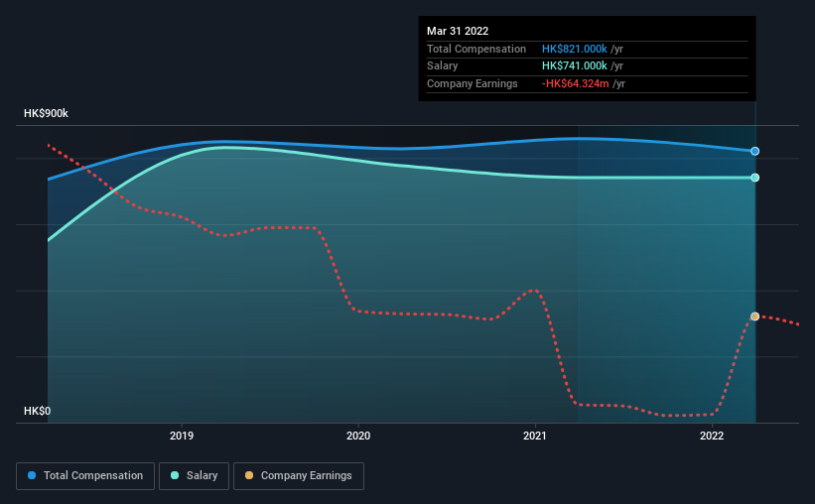Image resolution: width=815 pixels, height=504 pixels.
Task: Click the 2021 x-axis label
Action: (535, 436)
